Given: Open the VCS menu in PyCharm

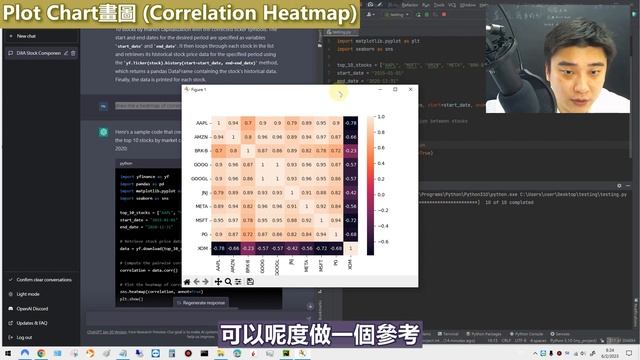Looking at the screenshot, I should pyautogui.click(x=452, y=5).
